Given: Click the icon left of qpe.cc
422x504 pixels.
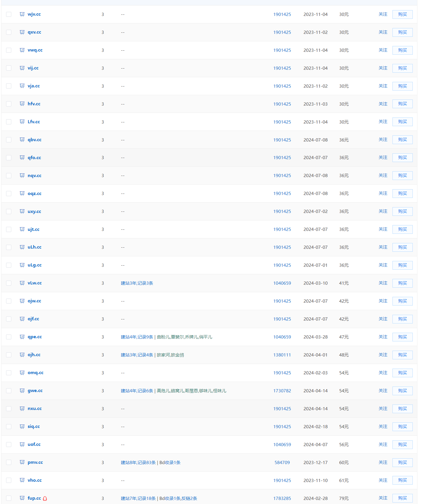Looking at the screenshot, I should point(22,337).
